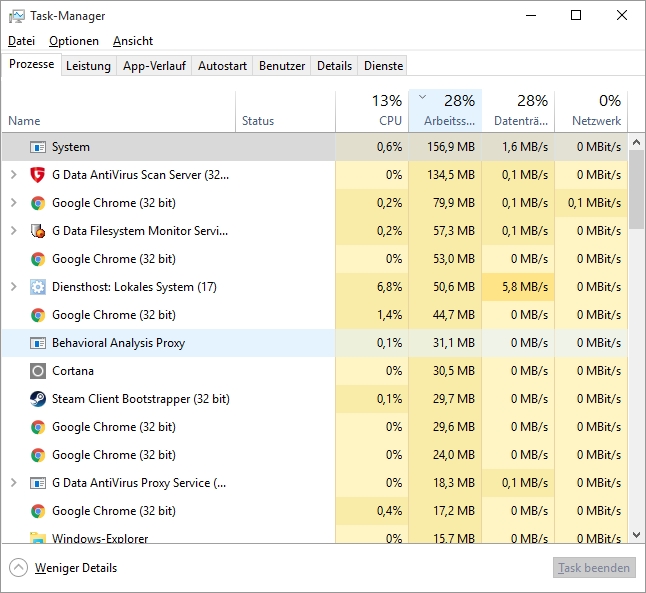Click the 29,7 MB memory value

pyautogui.click(x=454, y=399)
